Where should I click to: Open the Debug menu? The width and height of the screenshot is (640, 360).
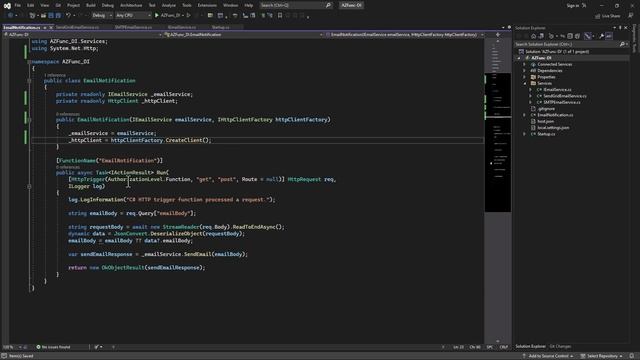(x=108, y=5)
